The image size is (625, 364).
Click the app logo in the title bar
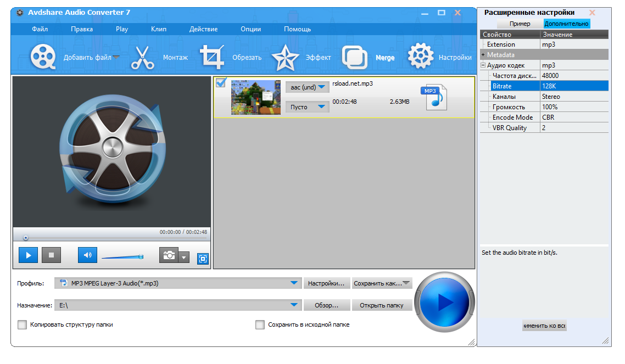coord(20,12)
